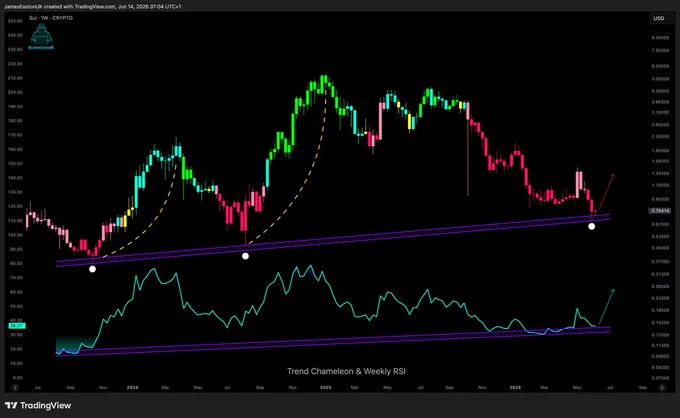Click the 0.76414 current price label
This screenshot has height=418, width=680.
659,211
